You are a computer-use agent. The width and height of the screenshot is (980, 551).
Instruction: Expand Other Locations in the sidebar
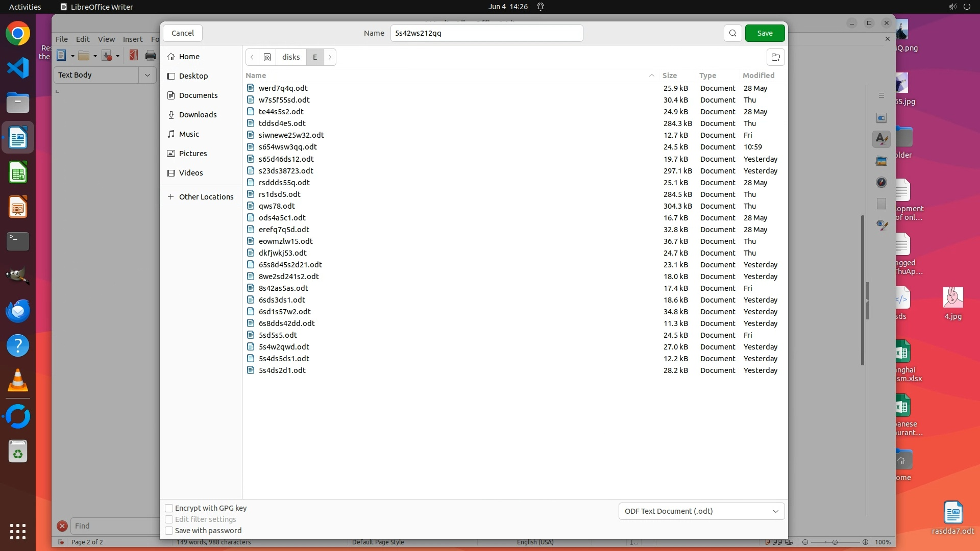click(x=206, y=197)
